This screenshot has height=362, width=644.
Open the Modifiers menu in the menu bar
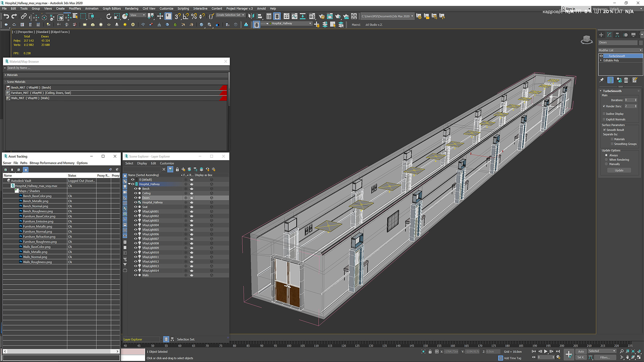click(x=75, y=9)
